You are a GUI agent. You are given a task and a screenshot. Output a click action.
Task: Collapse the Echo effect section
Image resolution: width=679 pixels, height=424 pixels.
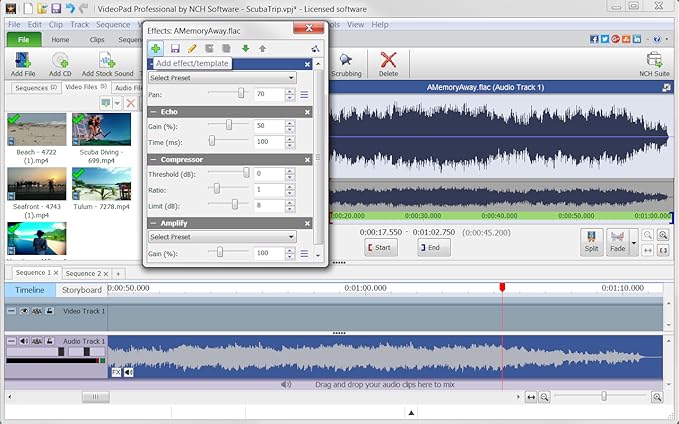pos(154,111)
